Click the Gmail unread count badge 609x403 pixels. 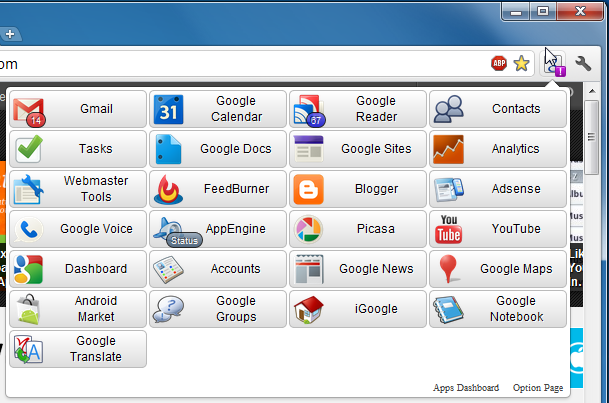click(x=36, y=120)
